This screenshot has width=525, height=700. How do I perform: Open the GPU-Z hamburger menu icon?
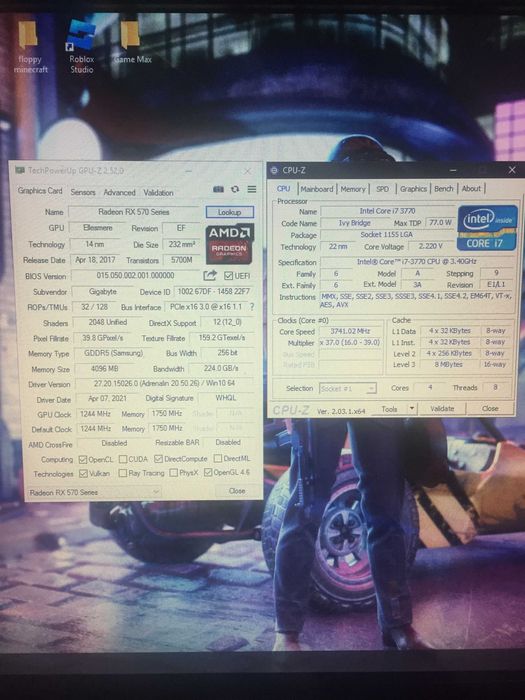[x=252, y=189]
